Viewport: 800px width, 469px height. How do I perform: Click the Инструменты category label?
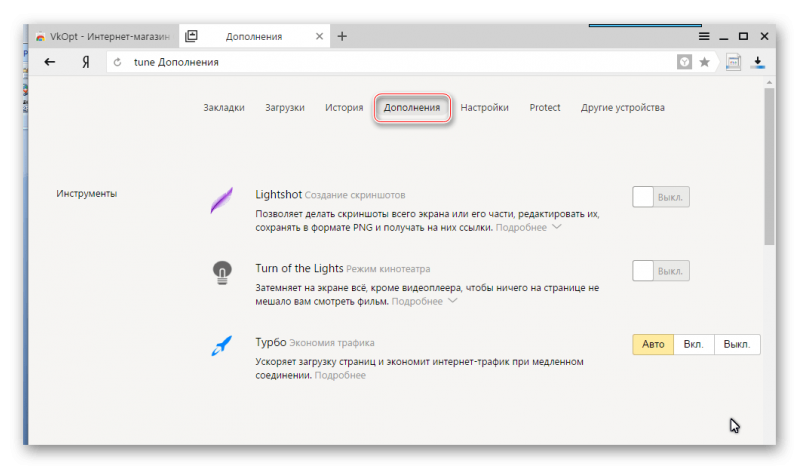click(87, 194)
